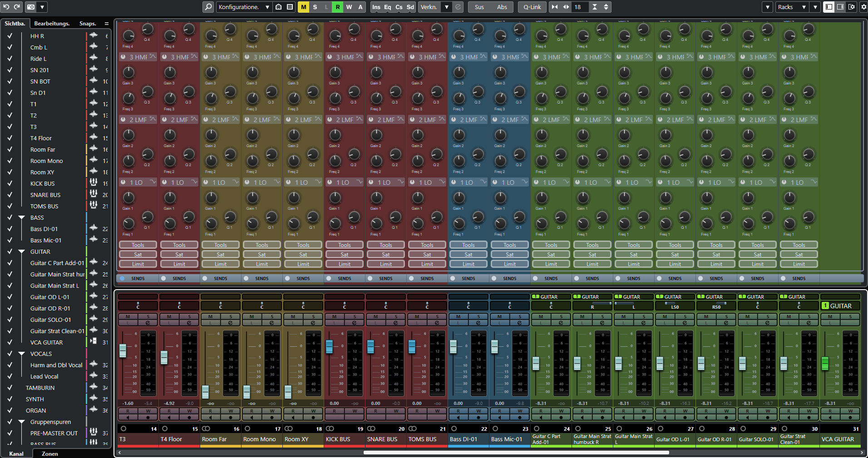Toggle the left zone layout icon

pyautogui.click(x=829, y=7)
